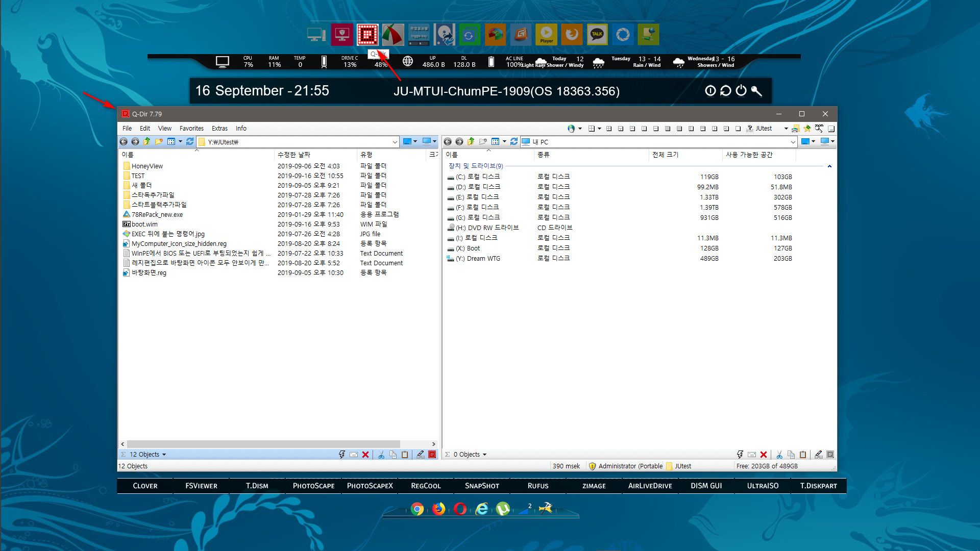Copy using icon under left pane
980x551 pixels.
pyautogui.click(x=393, y=455)
